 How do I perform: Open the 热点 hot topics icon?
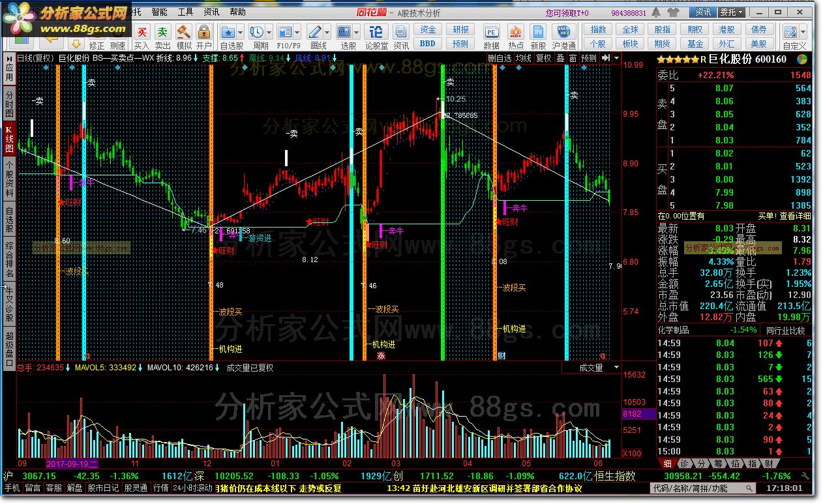tap(516, 33)
